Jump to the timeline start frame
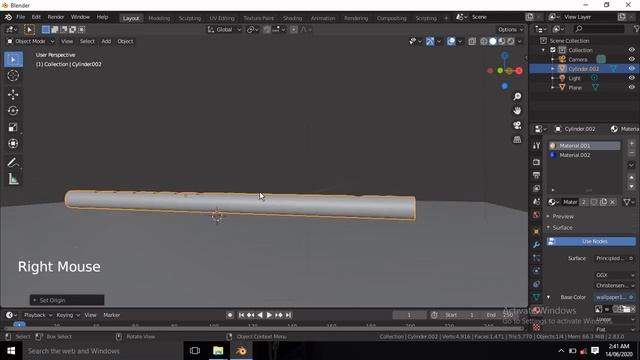This screenshot has height=360, width=640. [241, 315]
